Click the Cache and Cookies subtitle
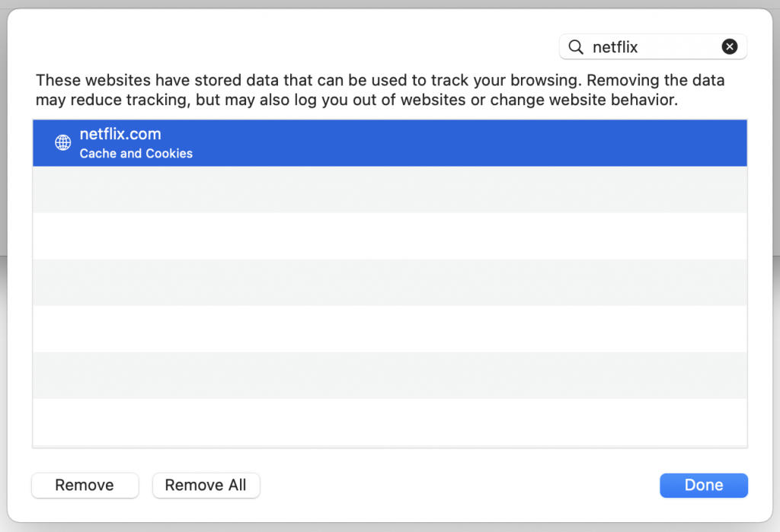The width and height of the screenshot is (780, 532). tap(136, 154)
